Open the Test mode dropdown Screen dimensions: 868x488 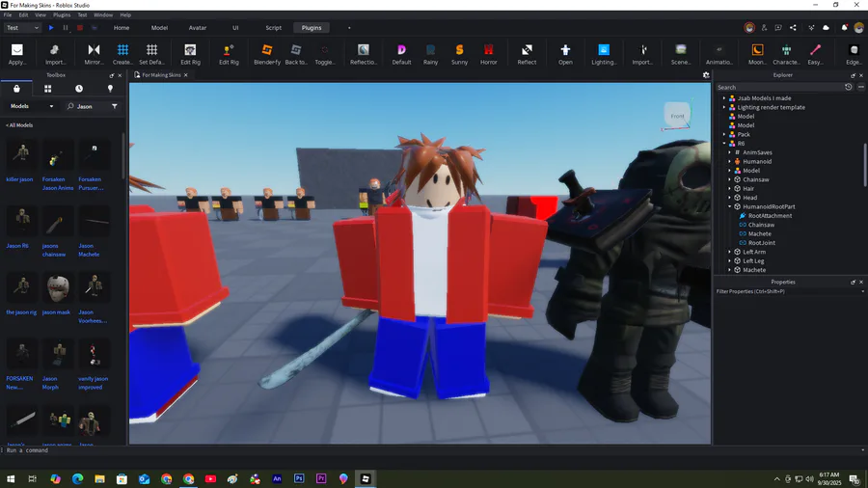tap(23, 28)
